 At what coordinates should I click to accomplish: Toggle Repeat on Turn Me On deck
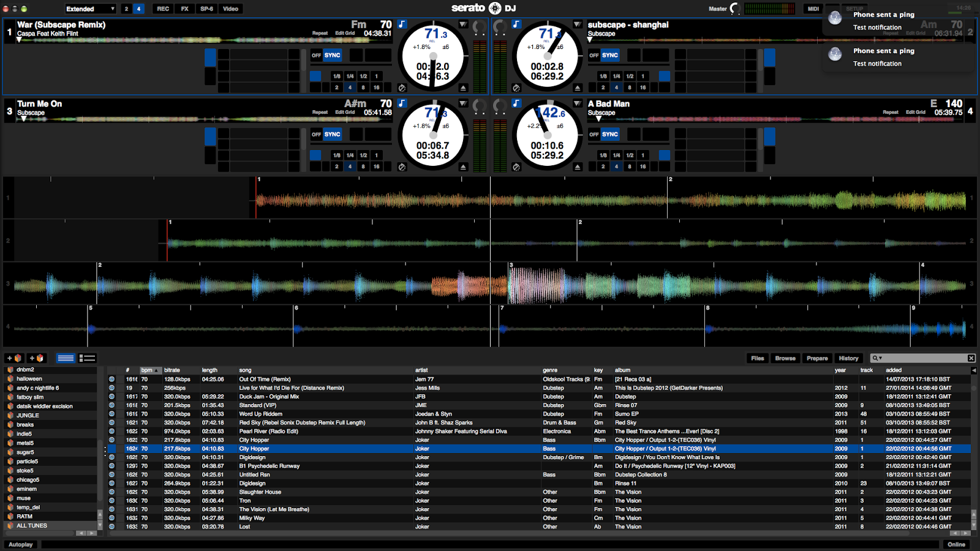320,113
